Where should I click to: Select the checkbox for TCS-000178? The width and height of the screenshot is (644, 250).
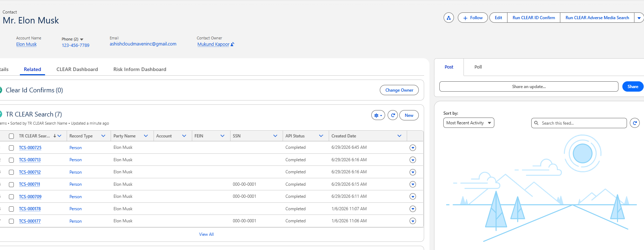coord(11,209)
